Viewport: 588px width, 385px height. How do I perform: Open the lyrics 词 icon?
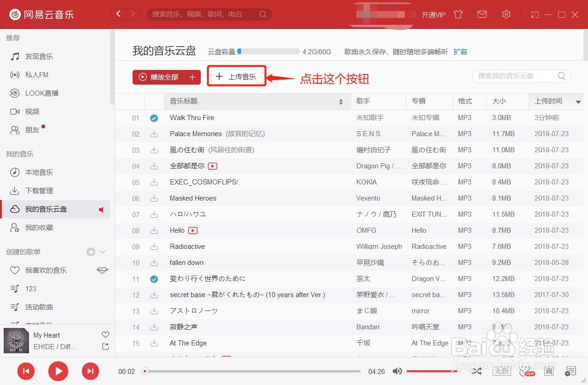pyautogui.click(x=549, y=371)
